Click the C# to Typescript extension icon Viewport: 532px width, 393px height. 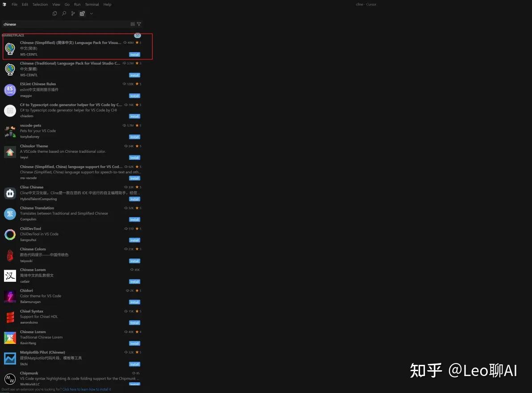(x=10, y=111)
